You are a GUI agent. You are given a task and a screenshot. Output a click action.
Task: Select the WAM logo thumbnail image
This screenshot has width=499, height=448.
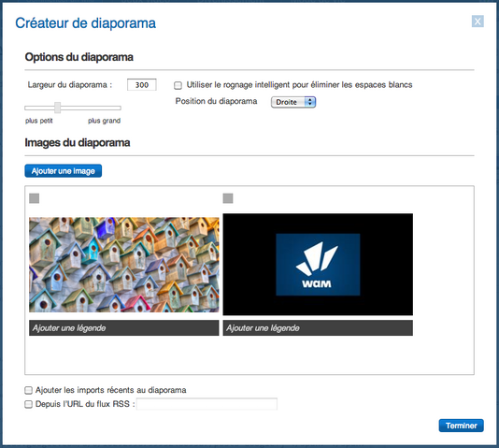[x=318, y=265]
